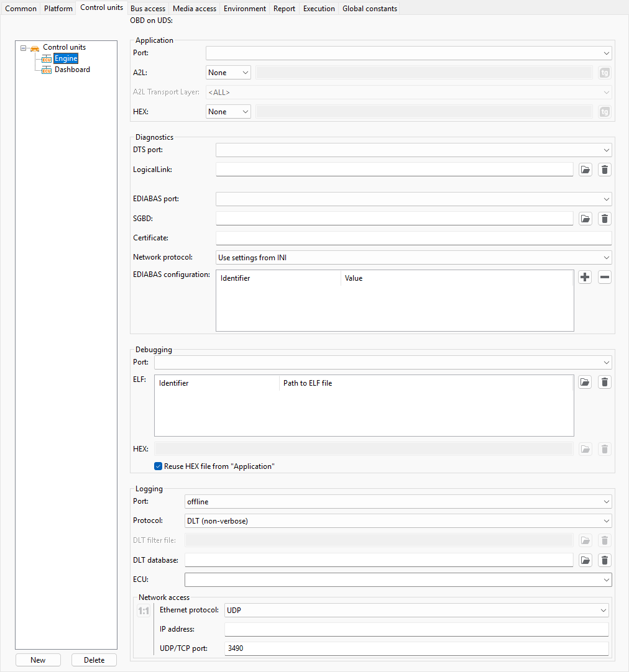Open the Media access tab
629x672 pixels.
pos(195,9)
